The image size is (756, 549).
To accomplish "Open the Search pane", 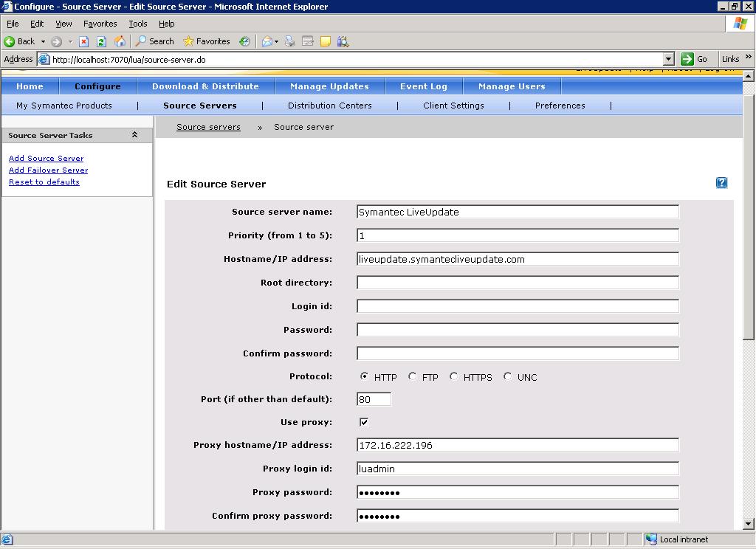I will click(x=155, y=41).
